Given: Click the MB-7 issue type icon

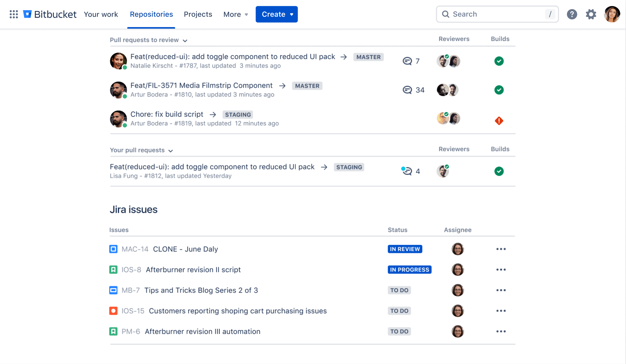Looking at the screenshot, I should pos(113,290).
